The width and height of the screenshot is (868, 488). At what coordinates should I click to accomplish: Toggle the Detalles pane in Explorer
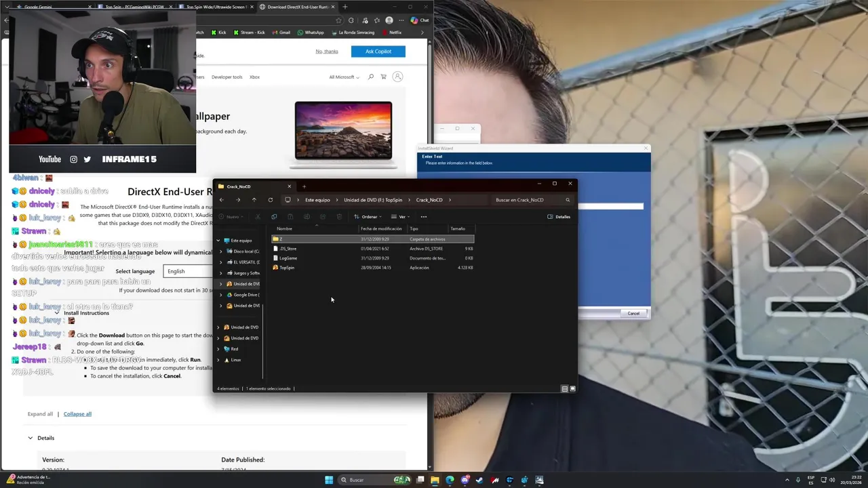pos(559,217)
